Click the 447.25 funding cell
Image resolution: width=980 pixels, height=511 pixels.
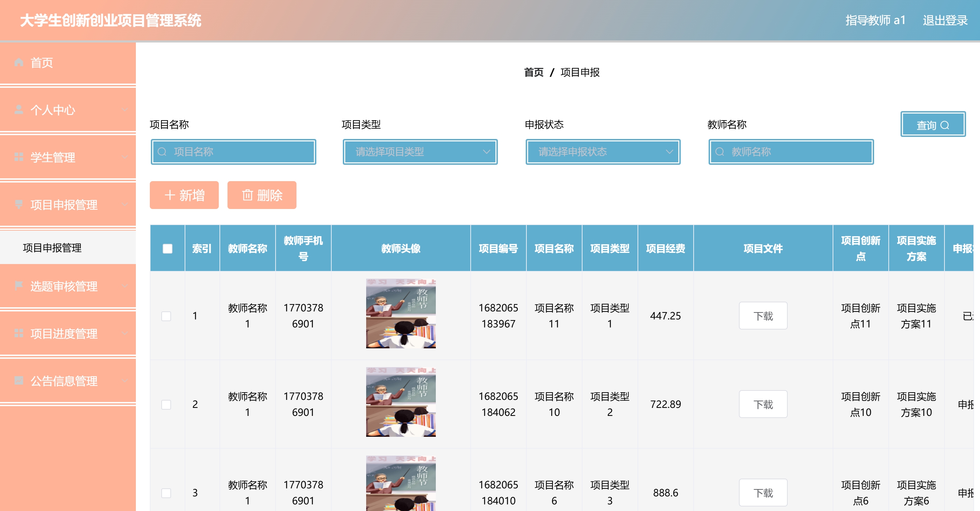(665, 316)
